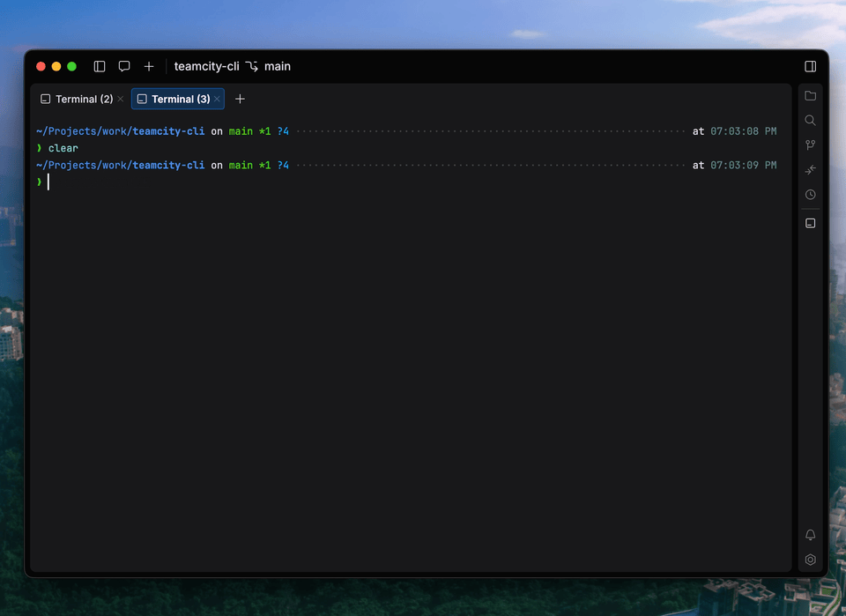This screenshot has height=616, width=846.
Task: Close the Terminal (2) tab
Action: click(x=121, y=99)
